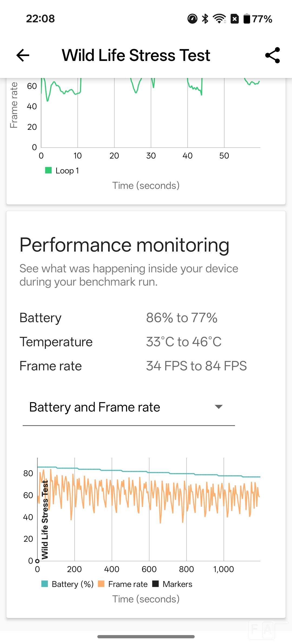Viewport: 292px width, 644px height.
Task: Toggle the Frame rate legend series
Action: 122,584
